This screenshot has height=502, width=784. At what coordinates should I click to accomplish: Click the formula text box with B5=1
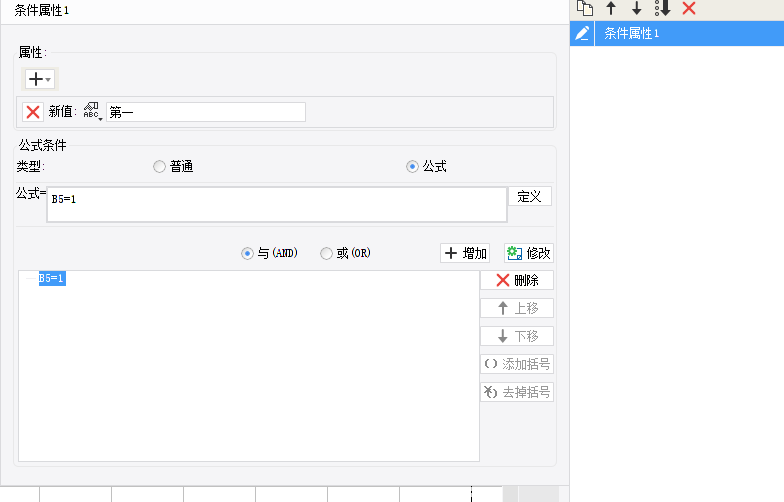pyautogui.click(x=277, y=204)
